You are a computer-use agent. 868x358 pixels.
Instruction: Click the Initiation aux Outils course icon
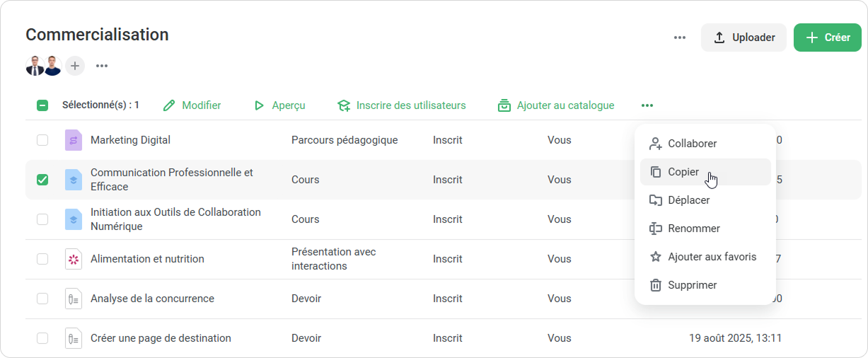click(74, 219)
